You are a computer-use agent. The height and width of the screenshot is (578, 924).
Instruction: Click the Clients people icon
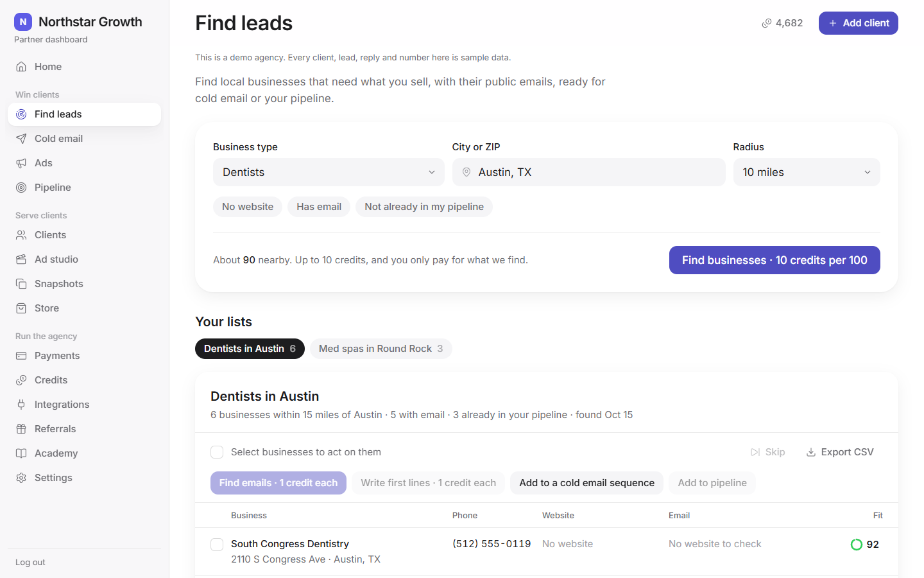click(x=21, y=235)
